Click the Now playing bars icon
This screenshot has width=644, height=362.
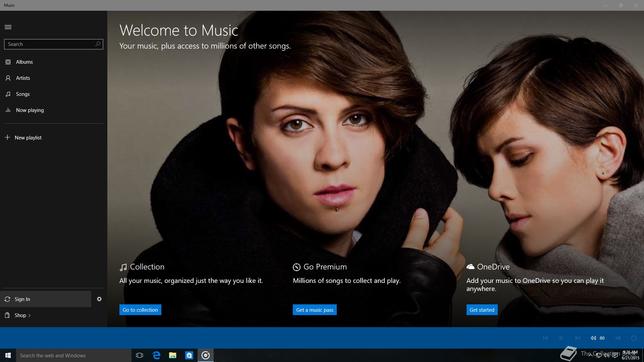pos(8,110)
